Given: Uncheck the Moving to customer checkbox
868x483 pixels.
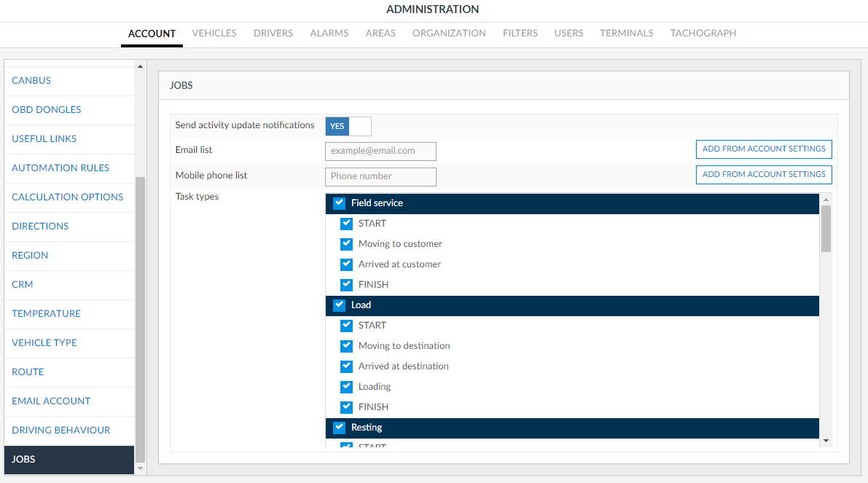Looking at the screenshot, I should click(x=346, y=244).
